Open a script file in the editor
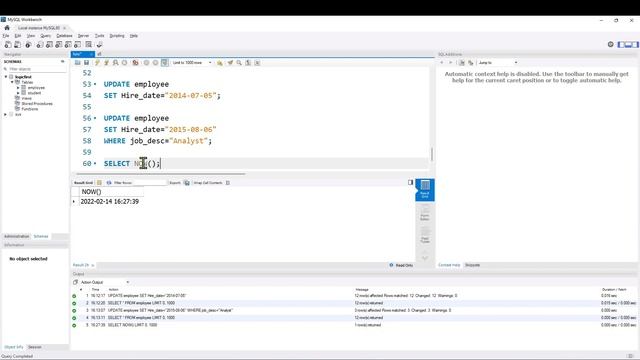 click(78, 62)
